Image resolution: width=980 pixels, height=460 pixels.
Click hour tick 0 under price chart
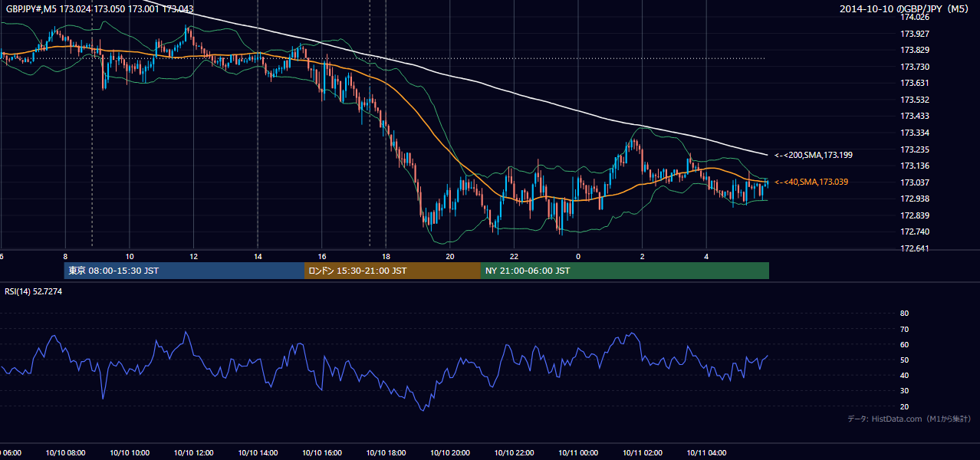[x=578, y=256]
